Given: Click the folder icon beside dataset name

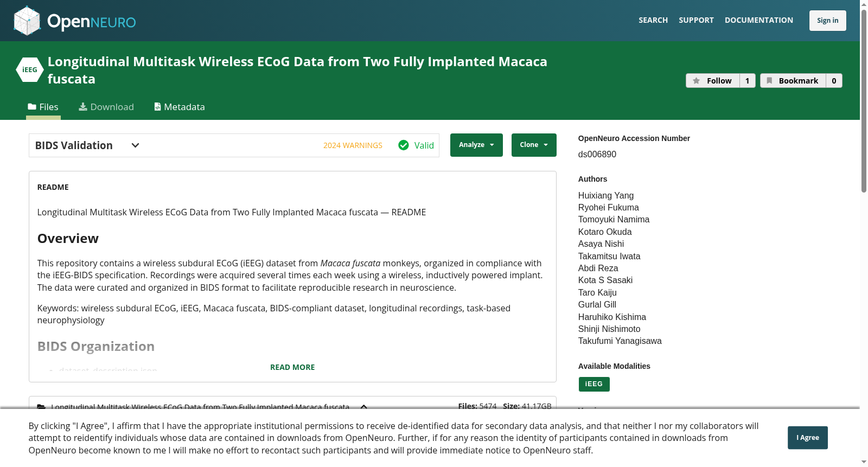Looking at the screenshot, I should click(41, 407).
